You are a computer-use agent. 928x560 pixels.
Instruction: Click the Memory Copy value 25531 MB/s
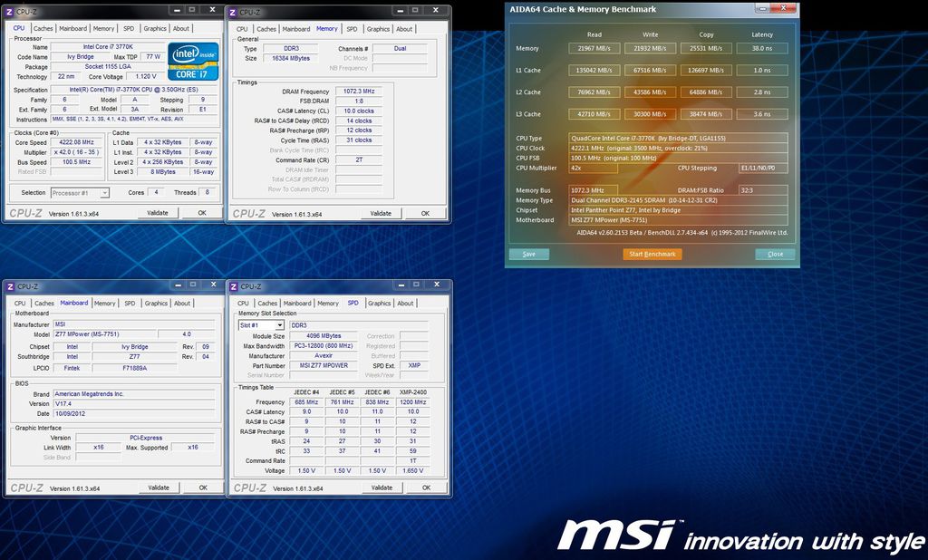tap(706, 49)
